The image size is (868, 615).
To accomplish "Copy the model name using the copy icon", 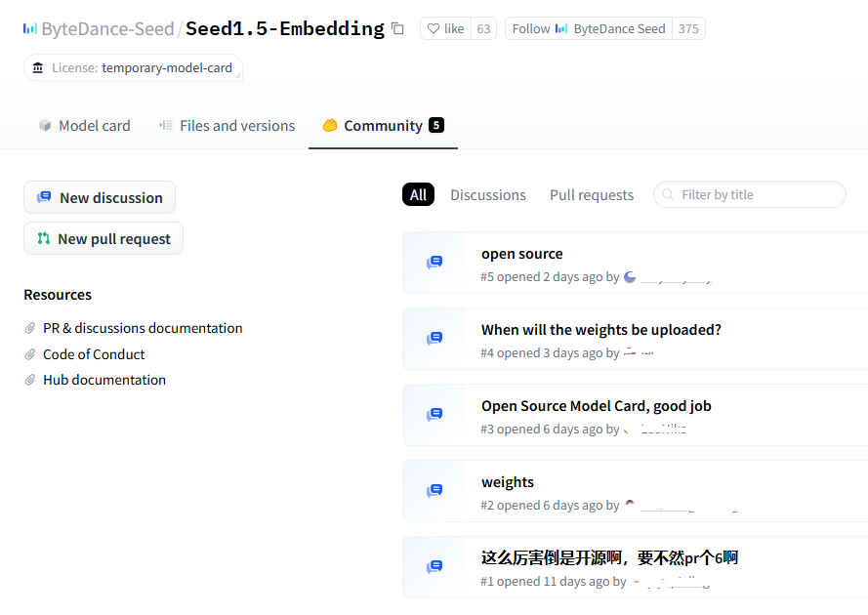I will point(397,28).
